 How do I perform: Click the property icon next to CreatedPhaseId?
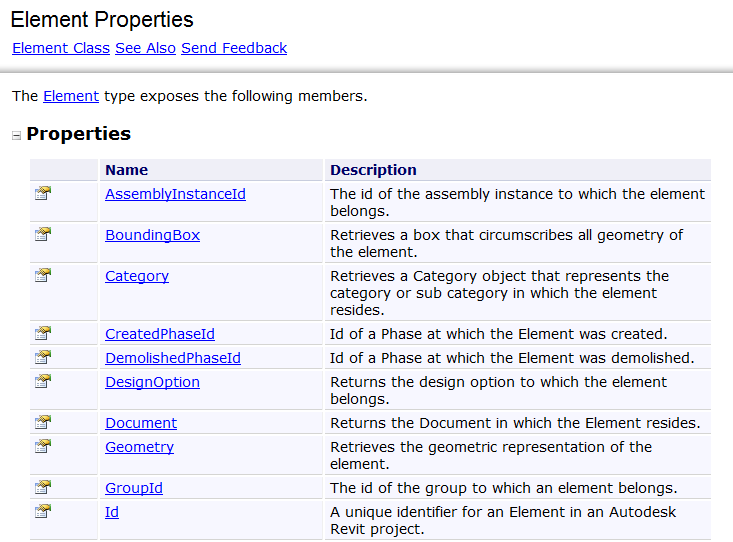pyautogui.click(x=43, y=333)
